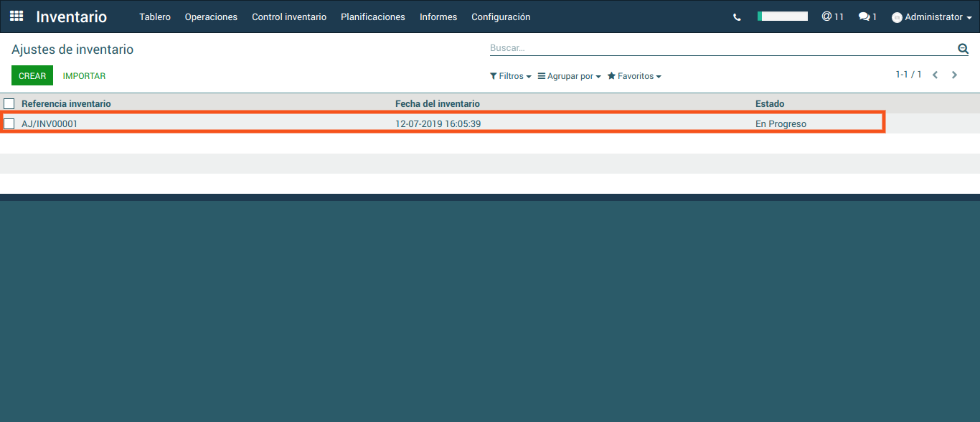The width and height of the screenshot is (980, 422).
Task: Expand the Filtros dropdown
Action: pyautogui.click(x=510, y=76)
